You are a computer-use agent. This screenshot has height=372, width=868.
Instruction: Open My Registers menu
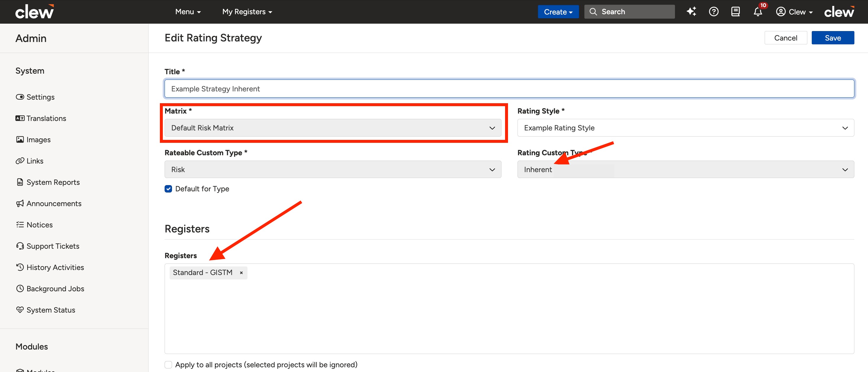click(x=247, y=12)
